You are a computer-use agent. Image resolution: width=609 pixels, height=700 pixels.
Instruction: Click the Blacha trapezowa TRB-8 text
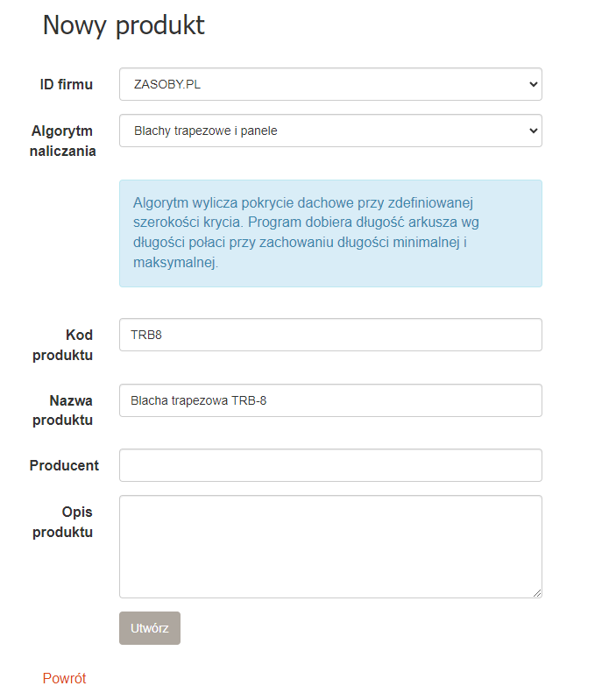click(198, 401)
